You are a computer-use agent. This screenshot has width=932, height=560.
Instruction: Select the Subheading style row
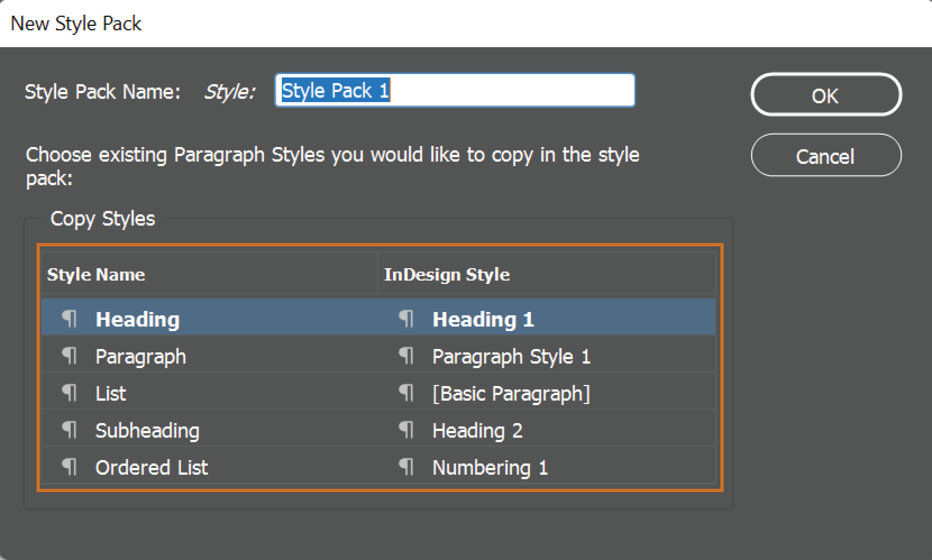coord(147,430)
